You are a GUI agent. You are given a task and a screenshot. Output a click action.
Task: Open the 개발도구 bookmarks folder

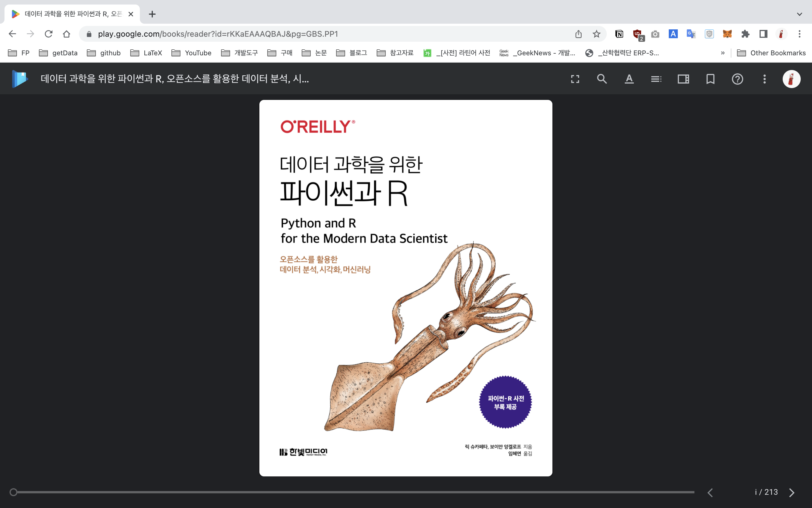pos(240,53)
